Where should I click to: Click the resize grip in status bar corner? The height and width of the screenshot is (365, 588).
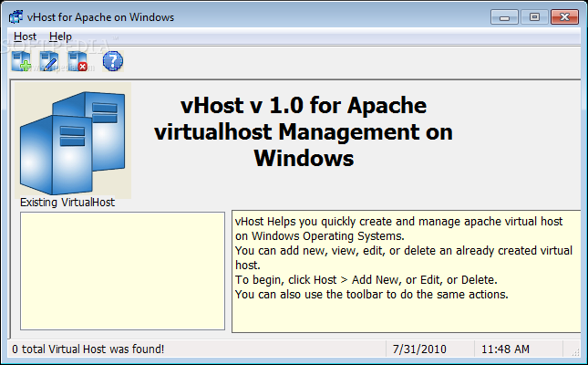pyautogui.click(x=575, y=352)
